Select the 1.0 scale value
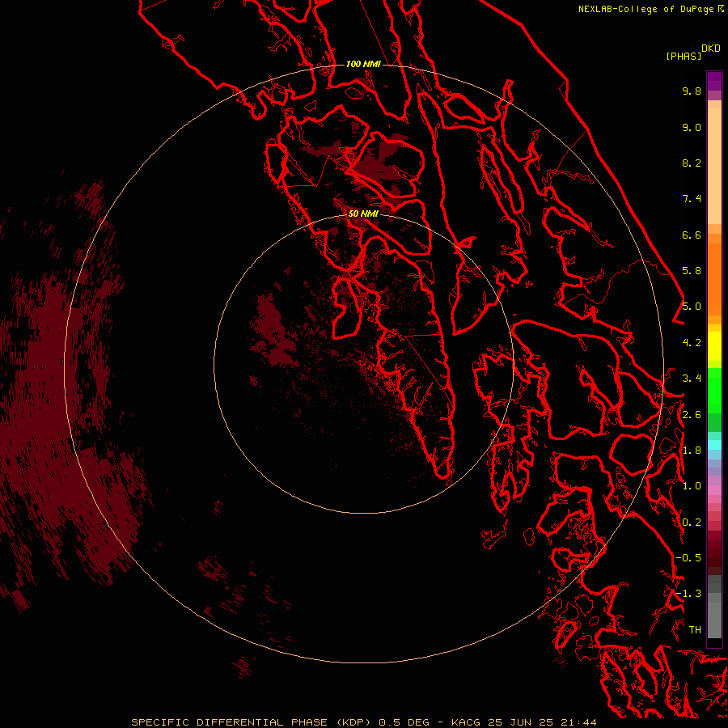 pos(692,486)
